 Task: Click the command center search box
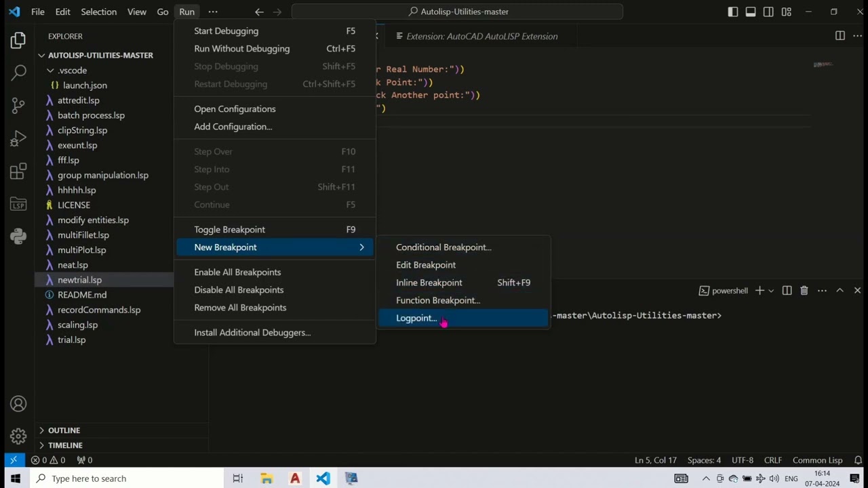click(457, 12)
